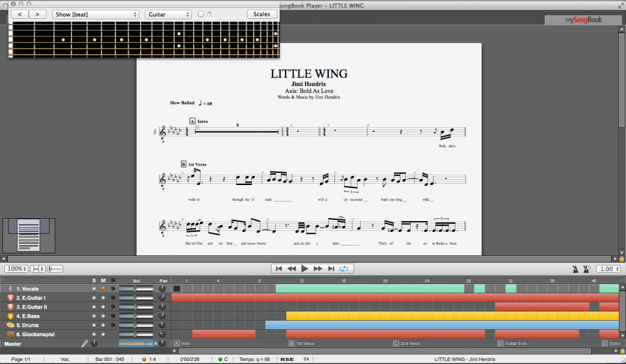
Task: Click the E.Guitar II pick icon
Action: (10, 307)
